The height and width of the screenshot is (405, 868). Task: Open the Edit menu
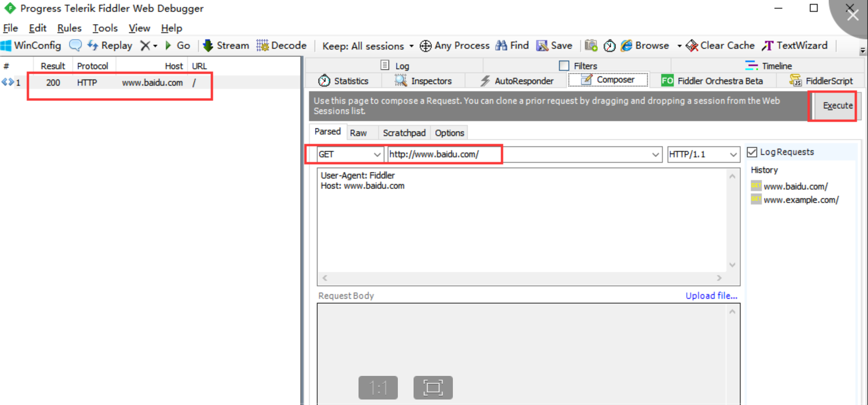click(x=37, y=28)
